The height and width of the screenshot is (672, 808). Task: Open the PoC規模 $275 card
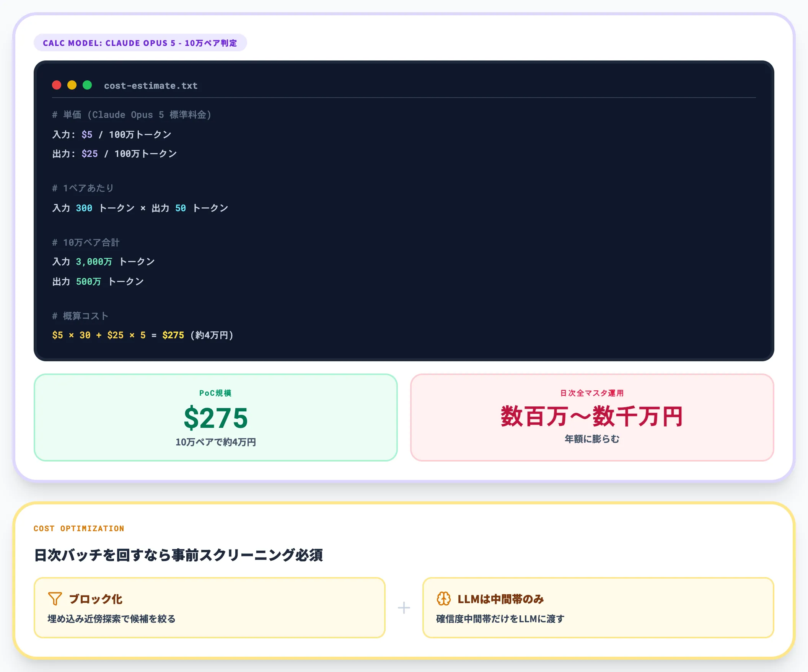[x=215, y=417]
